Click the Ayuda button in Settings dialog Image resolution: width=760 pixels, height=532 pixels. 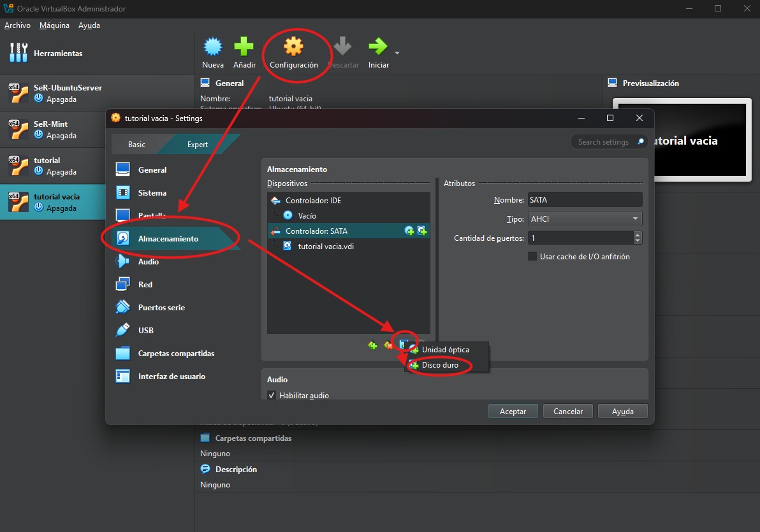pos(623,412)
